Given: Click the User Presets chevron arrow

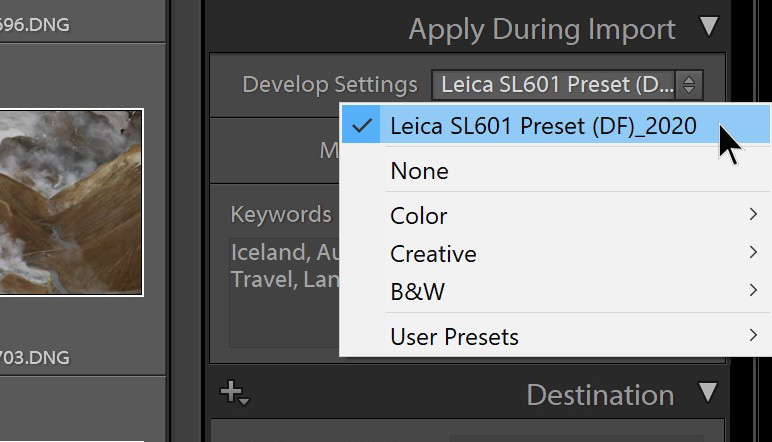Looking at the screenshot, I should coord(753,335).
